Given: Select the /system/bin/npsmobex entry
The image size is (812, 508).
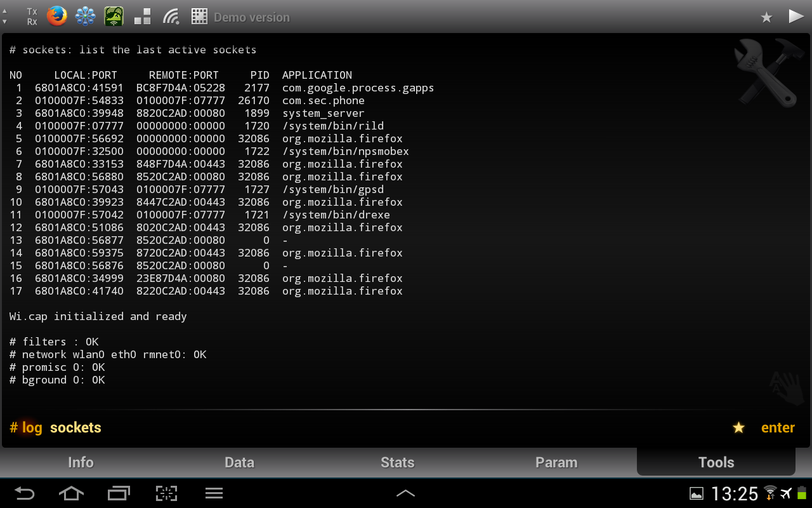Looking at the screenshot, I should [x=346, y=151].
